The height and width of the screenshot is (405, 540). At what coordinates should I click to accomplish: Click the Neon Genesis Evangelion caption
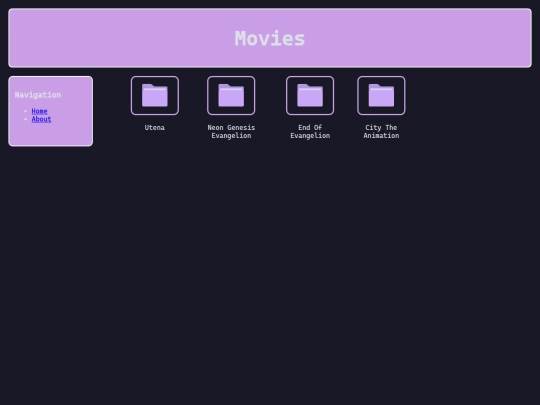pos(231,132)
